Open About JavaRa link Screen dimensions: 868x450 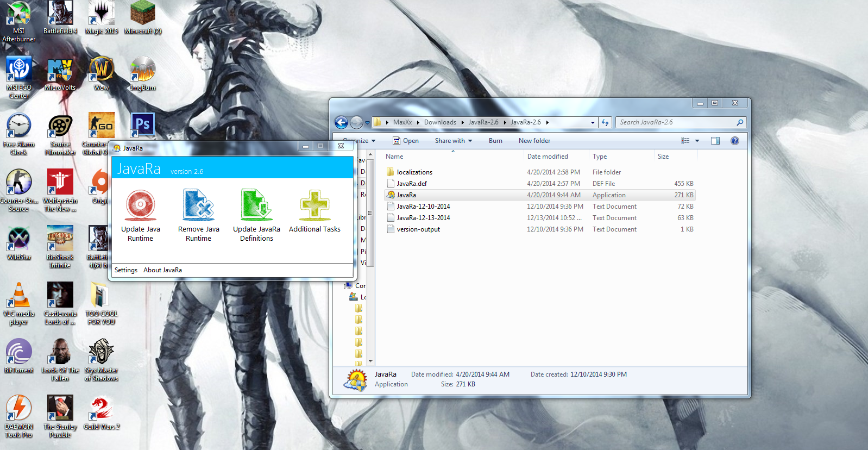pyautogui.click(x=162, y=270)
